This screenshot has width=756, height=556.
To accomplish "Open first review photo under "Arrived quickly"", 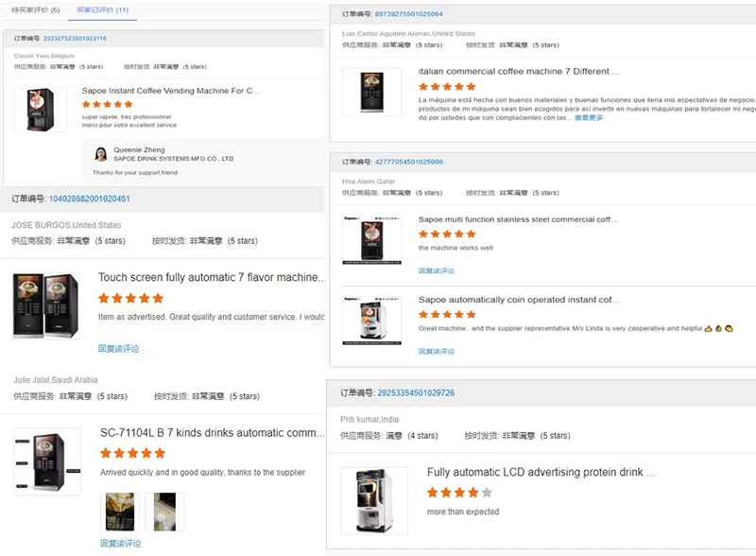I will pos(120,512).
